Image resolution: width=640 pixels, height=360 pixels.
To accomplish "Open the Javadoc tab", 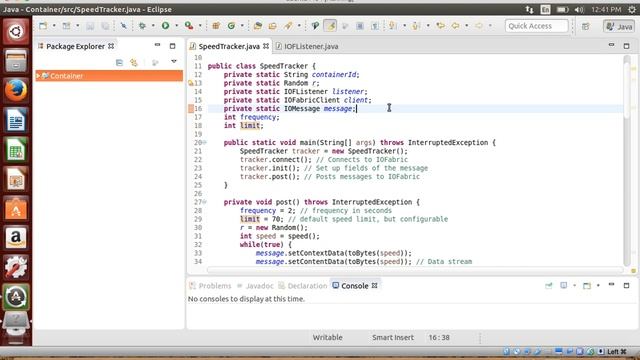I will (255, 286).
